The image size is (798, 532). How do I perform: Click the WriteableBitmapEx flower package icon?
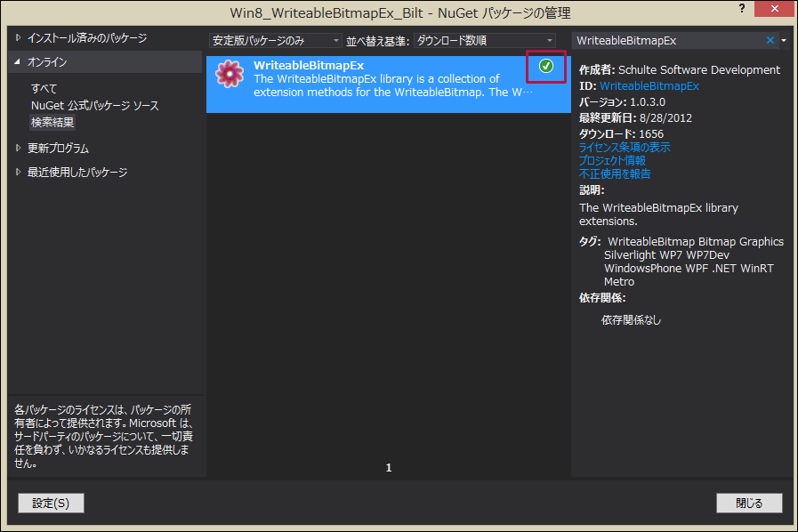[x=230, y=74]
